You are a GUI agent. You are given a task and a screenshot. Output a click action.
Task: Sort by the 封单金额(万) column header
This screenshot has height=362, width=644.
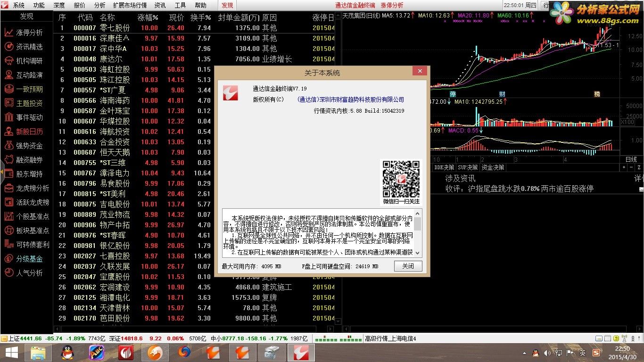[x=239, y=17]
